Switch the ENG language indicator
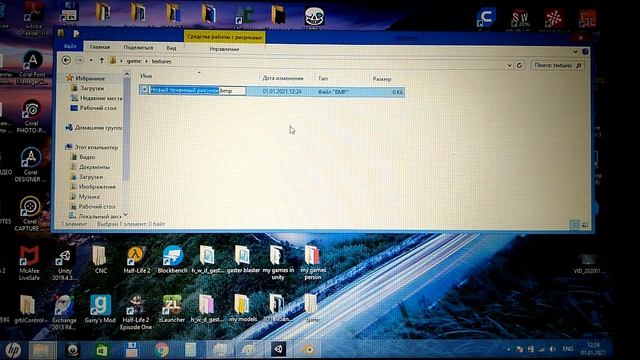The height and width of the screenshot is (360, 640). [568, 349]
